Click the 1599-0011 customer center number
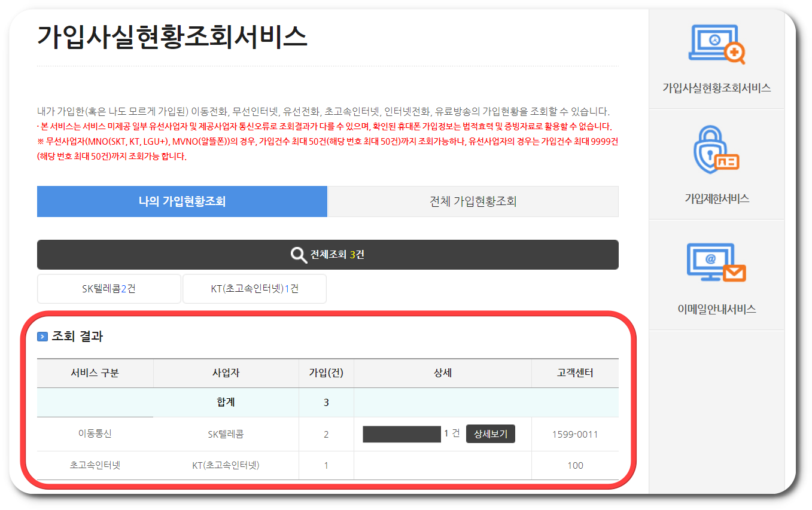Screen dimensions: 812x510 (575, 434)
